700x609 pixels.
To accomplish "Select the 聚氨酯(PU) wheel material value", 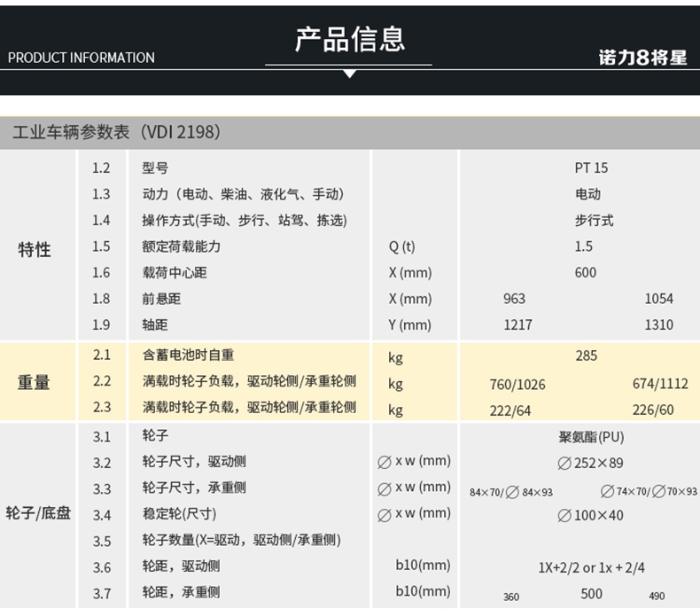I will click(591, 437).
